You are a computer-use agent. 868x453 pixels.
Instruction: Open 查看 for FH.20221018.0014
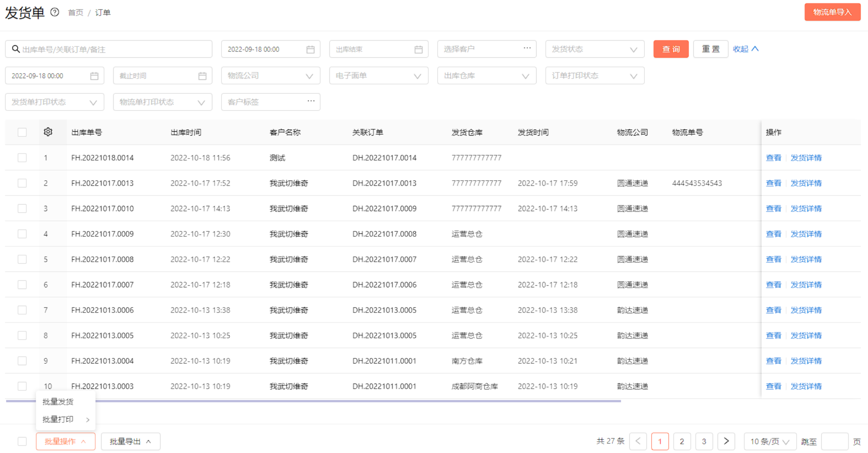[774, 158]
